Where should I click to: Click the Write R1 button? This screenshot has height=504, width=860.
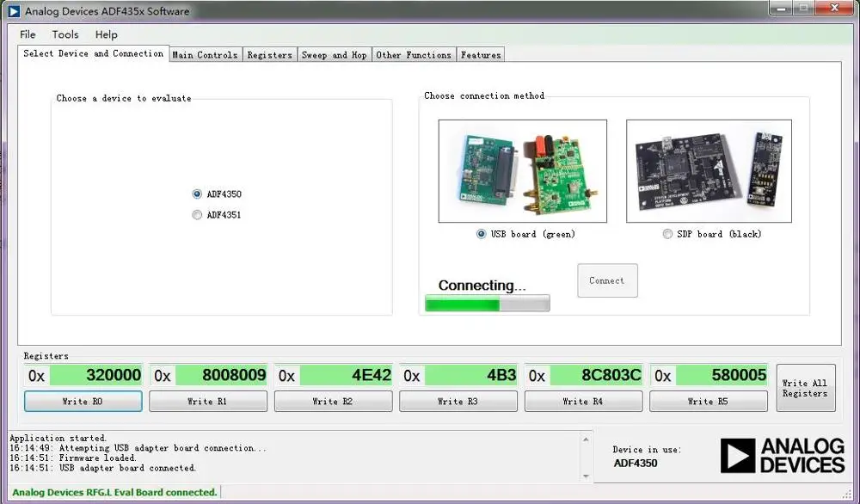pyautogui.click(x=208, y=402)
